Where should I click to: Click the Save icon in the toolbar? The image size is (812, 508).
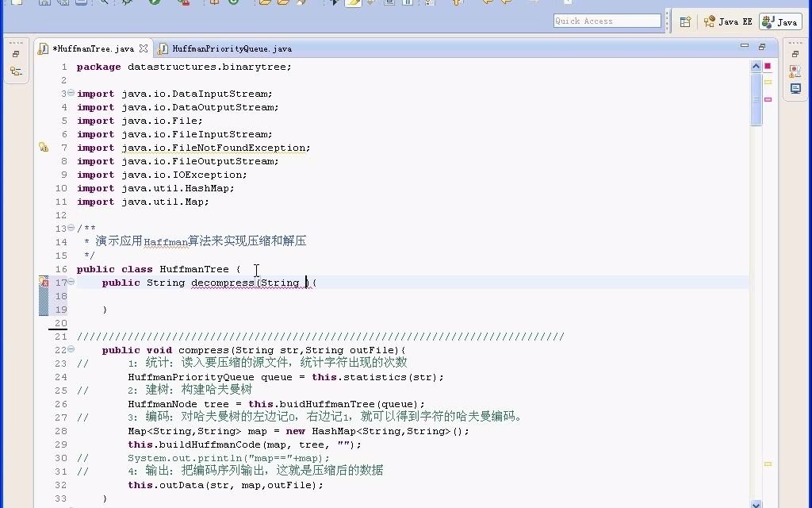44,3
